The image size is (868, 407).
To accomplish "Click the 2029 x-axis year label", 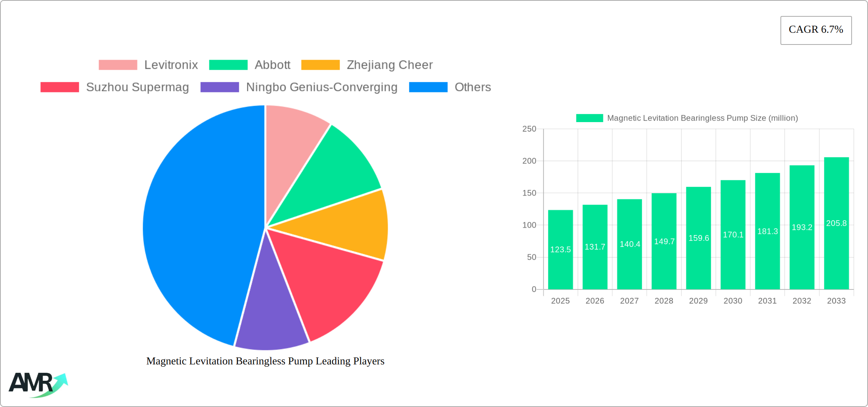I will (698, 301).
